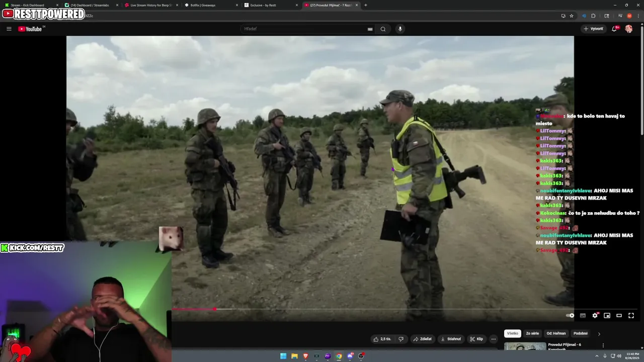This screenshot has width=644, height=362.
Task: Open network settings in system tray
Action: [x=613, y=356]
